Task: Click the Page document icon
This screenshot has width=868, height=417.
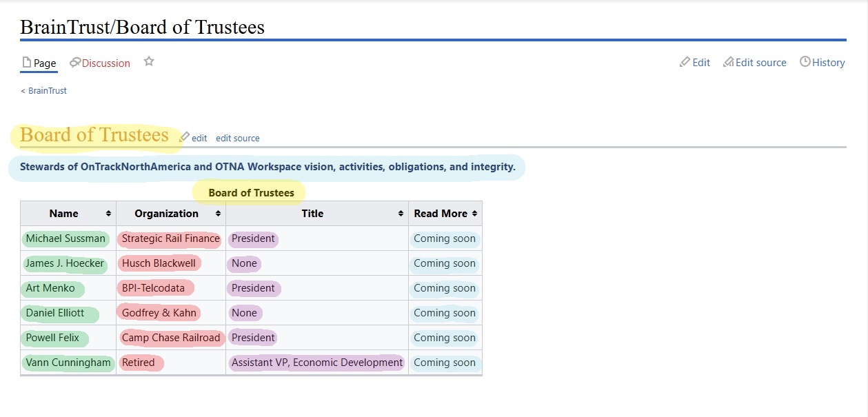Action: coord(27,63)
